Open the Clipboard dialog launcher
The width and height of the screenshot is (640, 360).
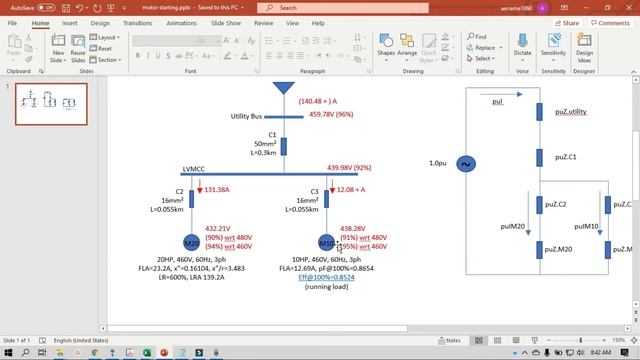pyautogui.click(x=41, y=71)
